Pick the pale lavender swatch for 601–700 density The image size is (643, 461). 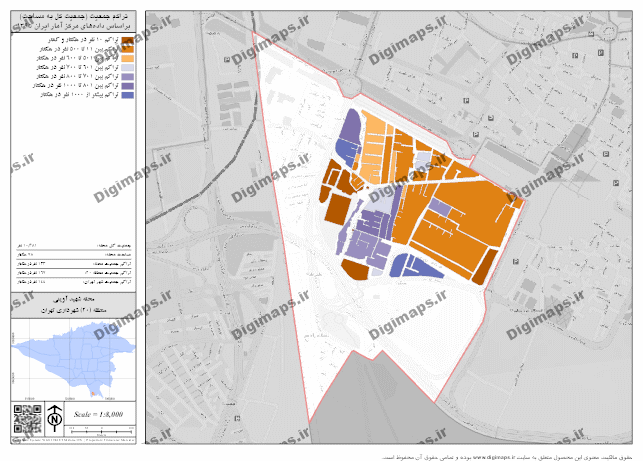pyautogui.click(x=128, y=68)
